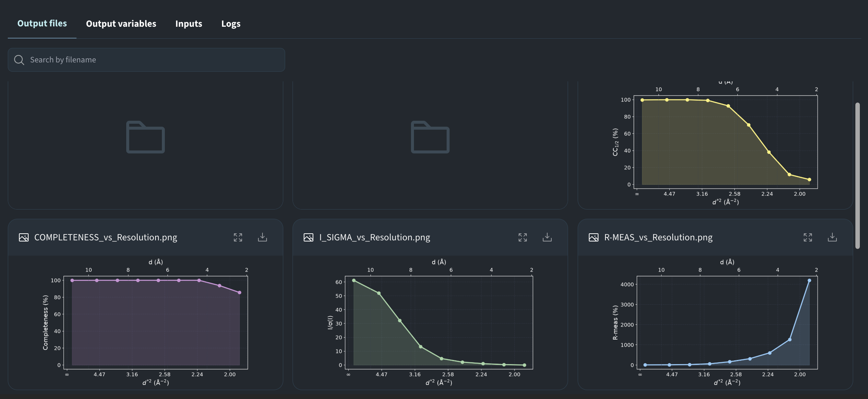
Task: Switch to the Output variables tab
Action: coord(121,24)
